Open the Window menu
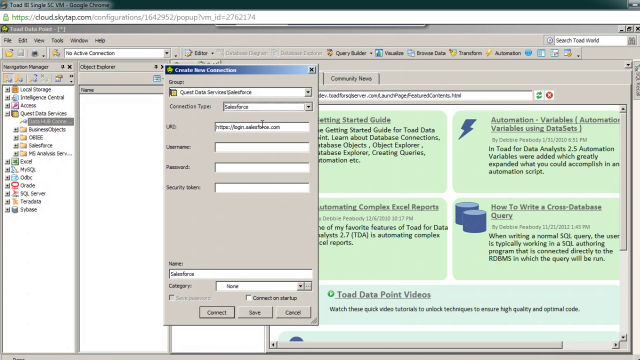The width and height of the screenshot is (640, 360). point(79,40)
